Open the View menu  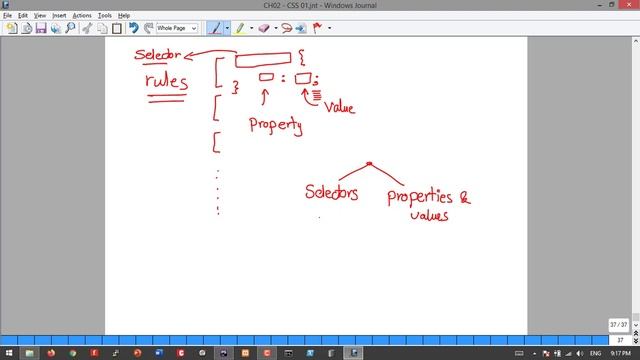pyautogui.click(x=40, y=16)
